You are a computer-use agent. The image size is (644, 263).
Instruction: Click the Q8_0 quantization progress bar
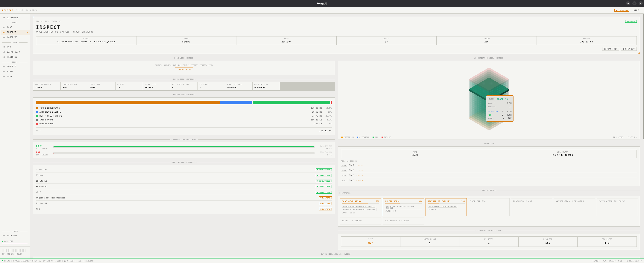pyautogui.click(x=184, y=147)
